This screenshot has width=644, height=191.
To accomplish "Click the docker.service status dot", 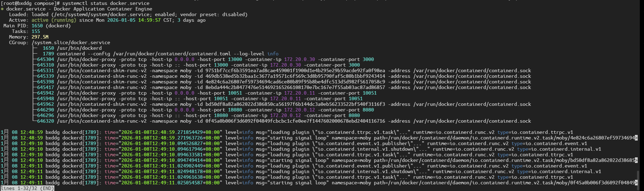I will point(2,9).
